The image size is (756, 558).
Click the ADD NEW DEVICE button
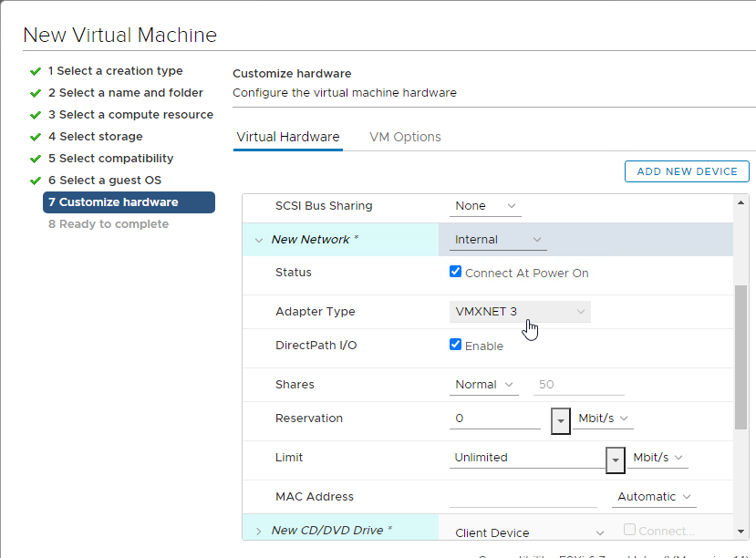pyautogui.click(x=687, y=171)
